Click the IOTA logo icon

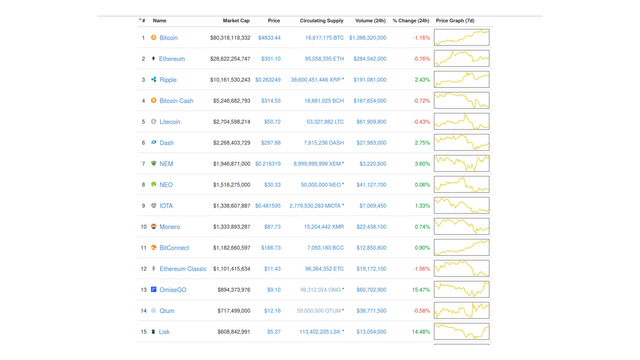click(153, 205)
